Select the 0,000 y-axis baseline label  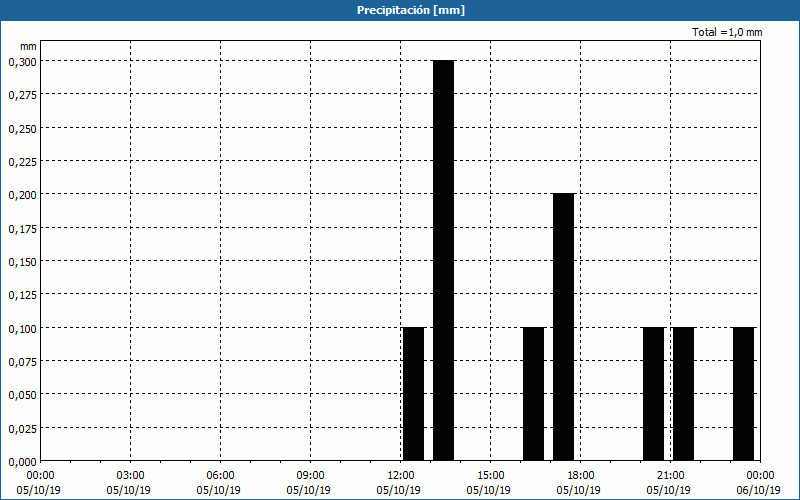23,462
